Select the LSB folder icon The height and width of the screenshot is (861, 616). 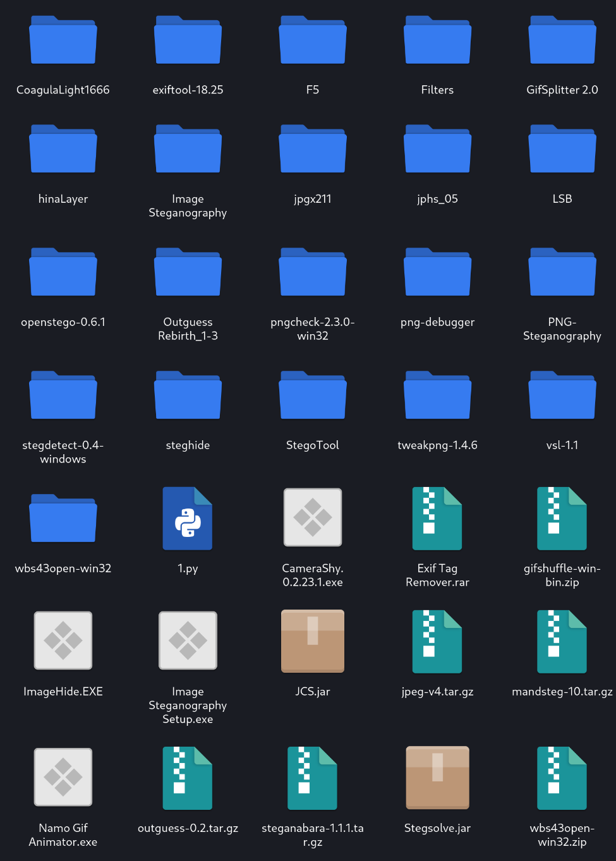click(562, 148)
